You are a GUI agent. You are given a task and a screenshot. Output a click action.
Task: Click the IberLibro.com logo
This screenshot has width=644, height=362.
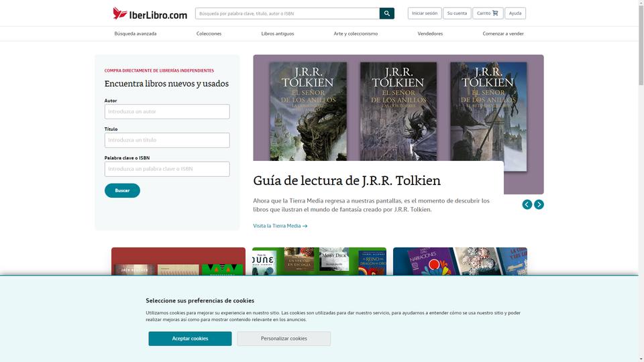pyautogui.click(x=150, y=13)
